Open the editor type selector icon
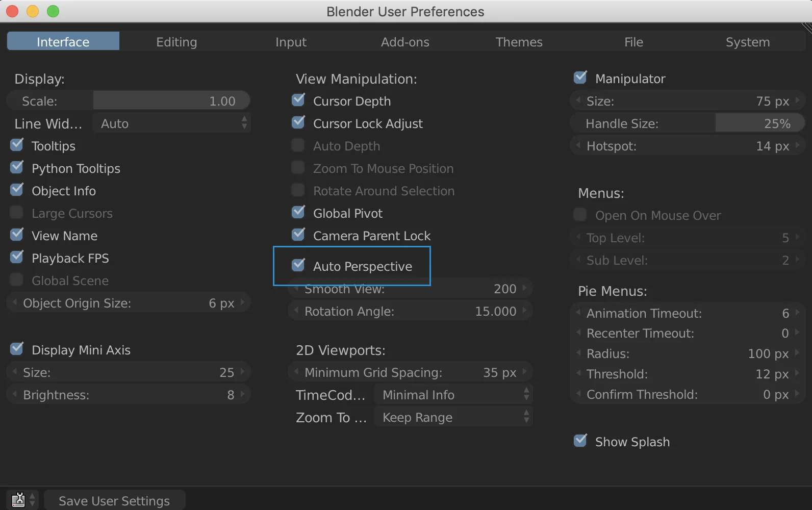Image resolution: width=812 pixels, height=510 pixels. [x=22, y=500]
